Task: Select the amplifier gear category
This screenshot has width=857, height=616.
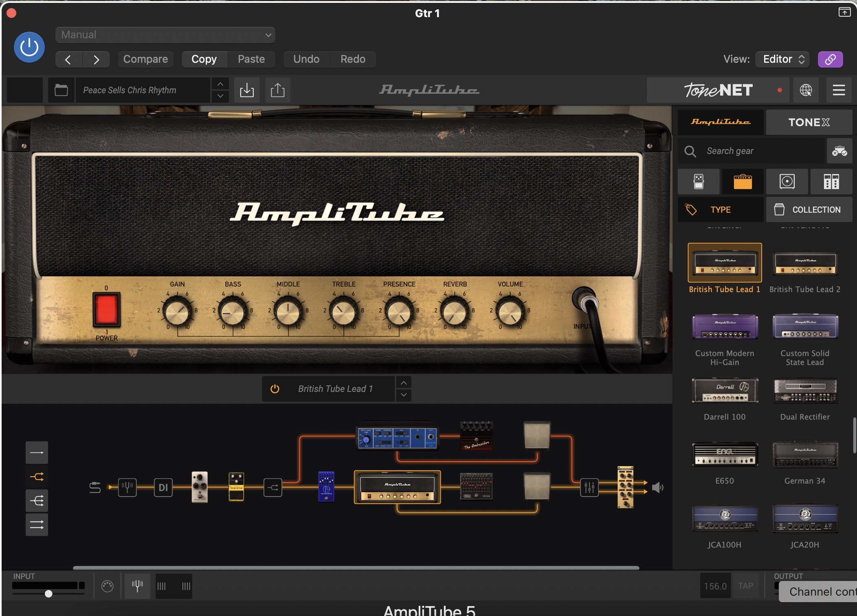Action: pos(743,182)
